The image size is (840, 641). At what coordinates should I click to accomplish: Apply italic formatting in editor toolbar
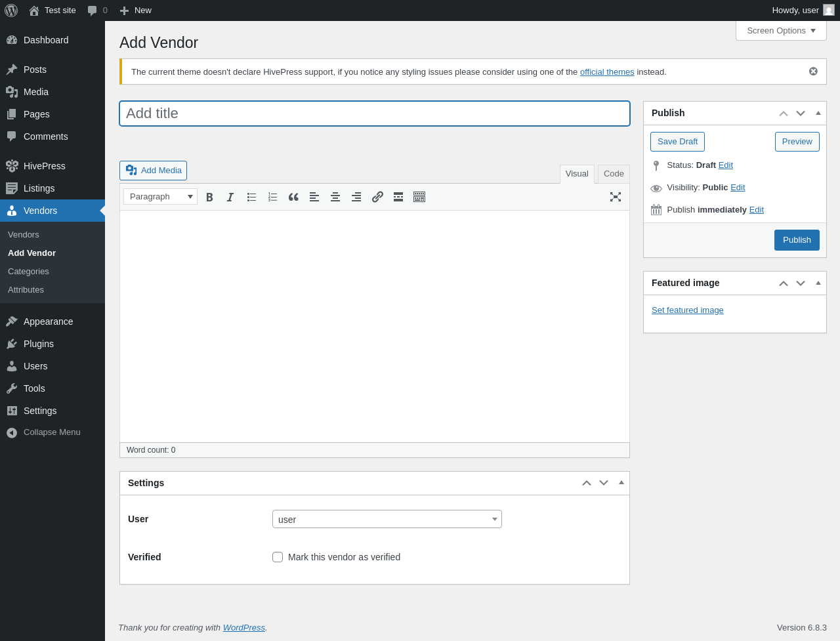[230, 197]
